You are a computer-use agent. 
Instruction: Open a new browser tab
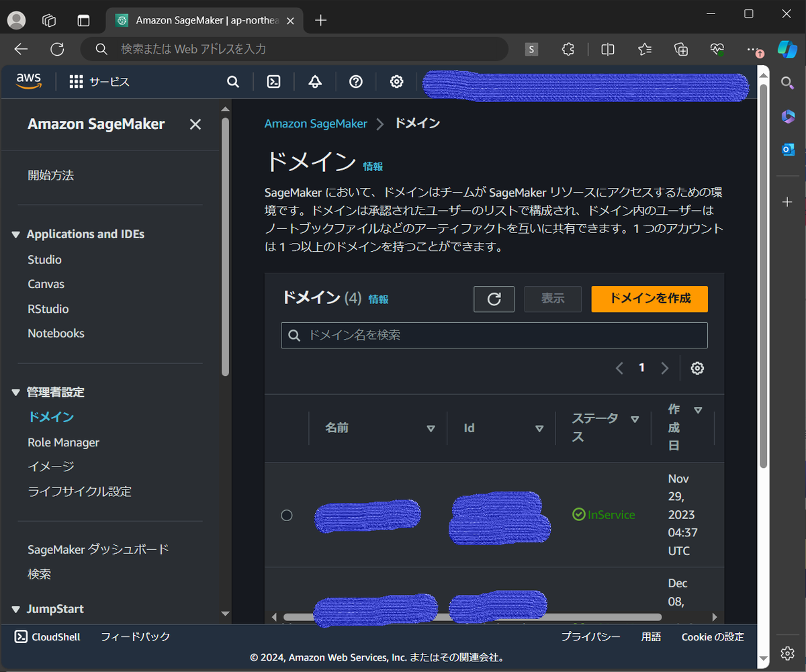coord(321,20)
